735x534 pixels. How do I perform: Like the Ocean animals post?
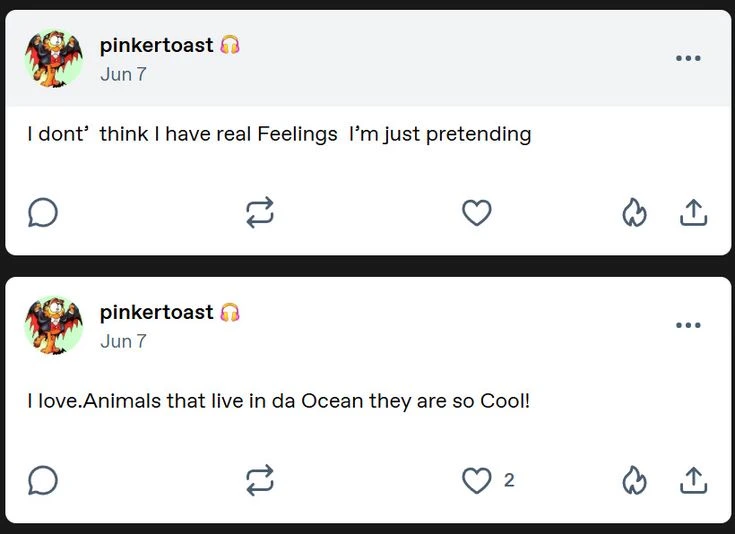pos(477,480)
